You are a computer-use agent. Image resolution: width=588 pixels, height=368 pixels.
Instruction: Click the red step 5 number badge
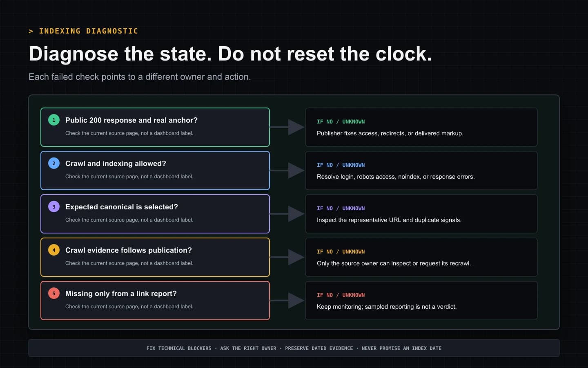coord(54,293)
